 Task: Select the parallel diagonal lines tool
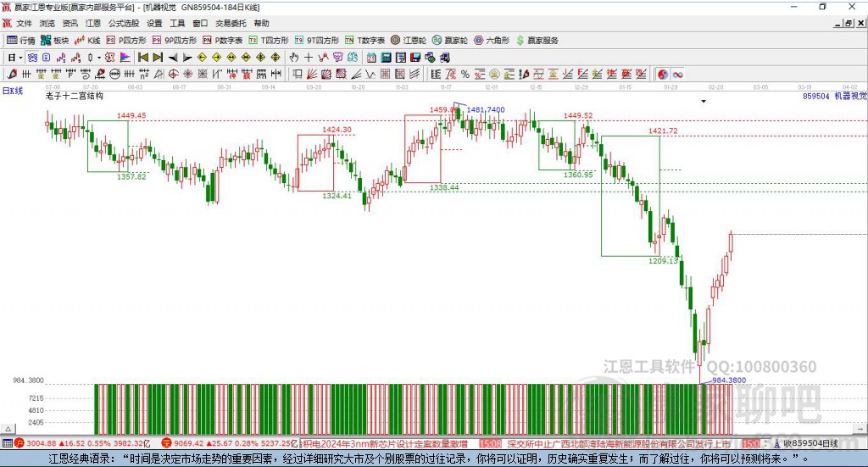click(415, 74)
